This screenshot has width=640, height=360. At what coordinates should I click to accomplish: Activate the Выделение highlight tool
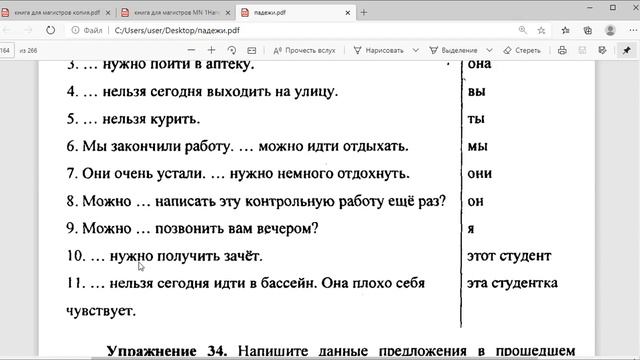[x=453, y=50]
